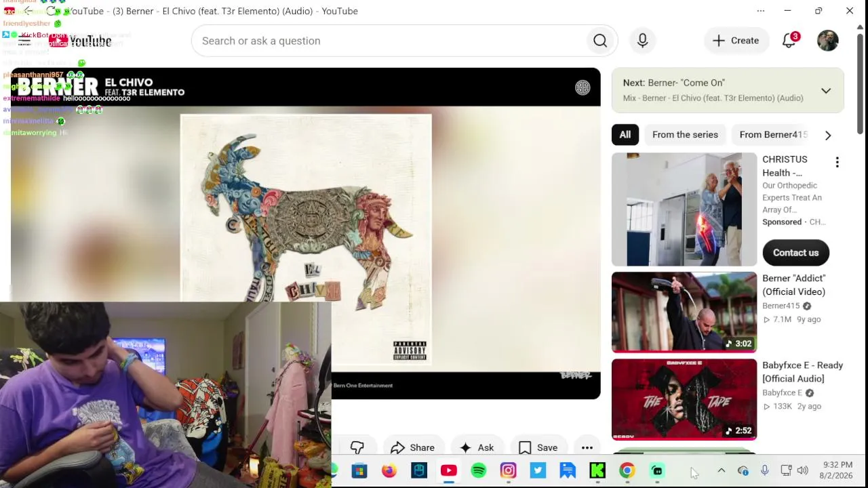Click the Contact us button
Image resolution: width=868 pixels, height=488 pixels.
point(795,253)
